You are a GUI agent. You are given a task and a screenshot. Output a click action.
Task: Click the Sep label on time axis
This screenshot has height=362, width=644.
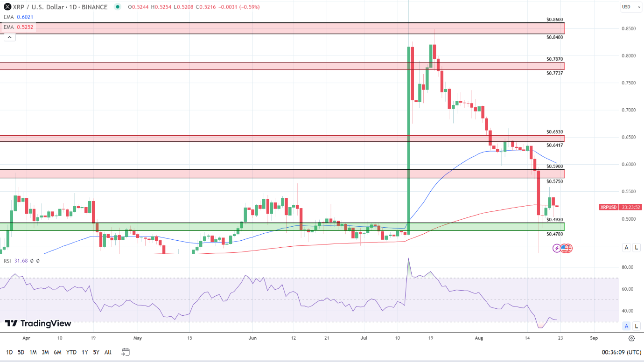pos(594,338)
